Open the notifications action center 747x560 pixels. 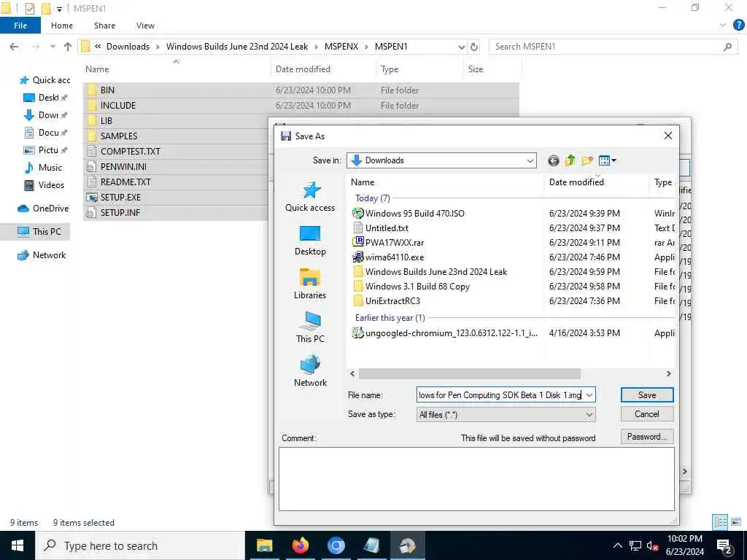pyautogui.click(x=724, y=545)
